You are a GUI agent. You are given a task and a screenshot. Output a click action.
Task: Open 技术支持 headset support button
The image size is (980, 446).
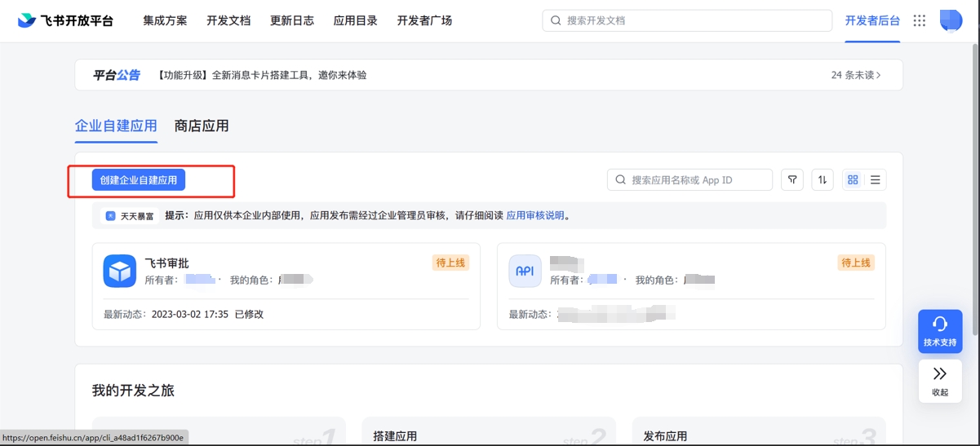[x=940, y=331]
